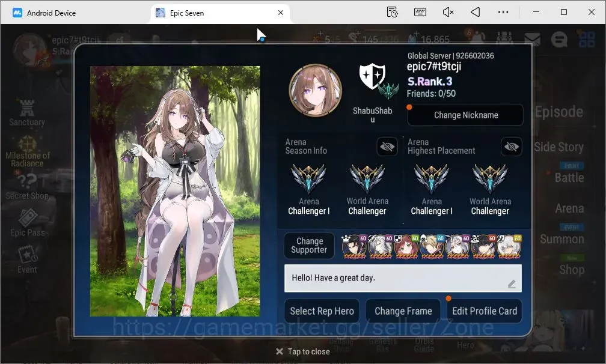This screenshot has width=606, height=364.
Task: Click the World Arena Challenger season emblem
Action: [x=367, y=178]
